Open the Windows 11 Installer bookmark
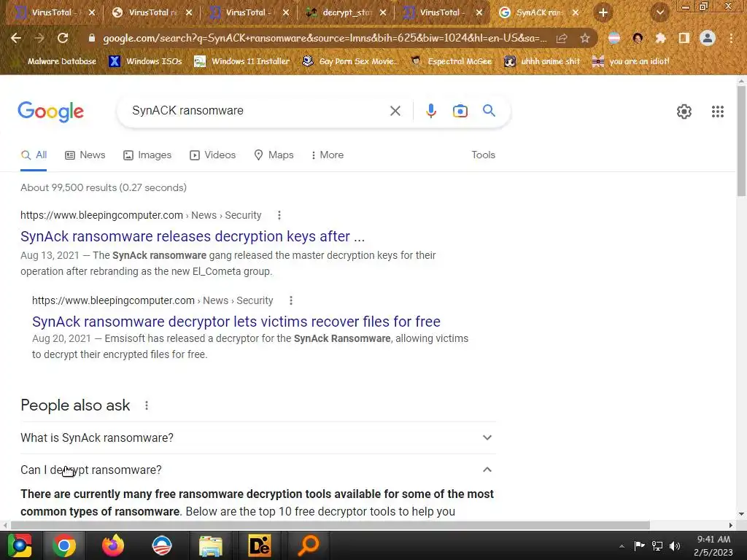Viewport: 747px width, 560px height. pos(242,61)
